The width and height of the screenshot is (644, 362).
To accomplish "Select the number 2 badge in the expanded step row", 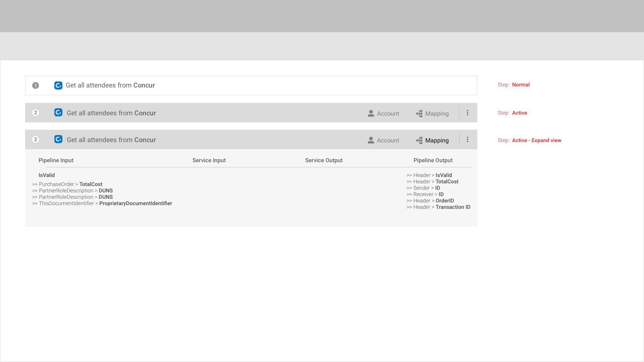I will (36, 139).
